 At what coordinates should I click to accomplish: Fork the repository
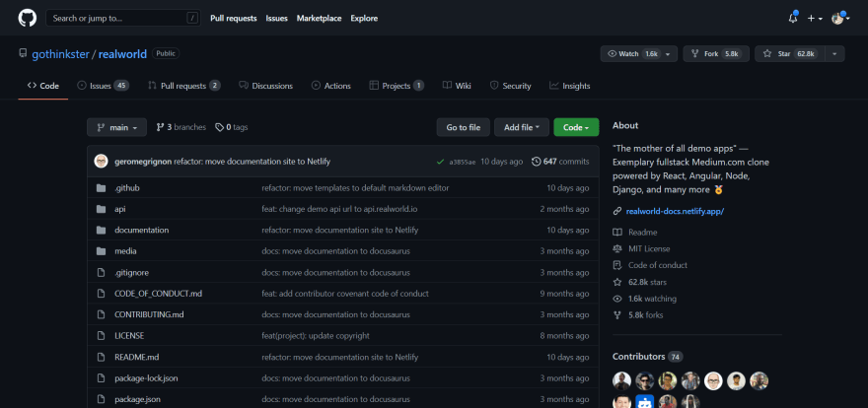716,53
